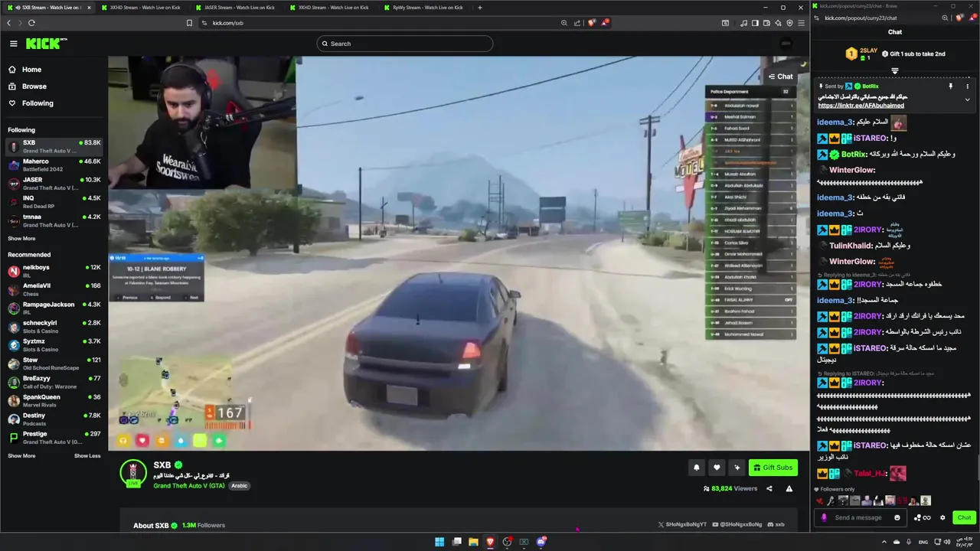Switch input language ENG in tray
Image resolution: width=980 pixels, height=551 pixels.
coord(923,542)
